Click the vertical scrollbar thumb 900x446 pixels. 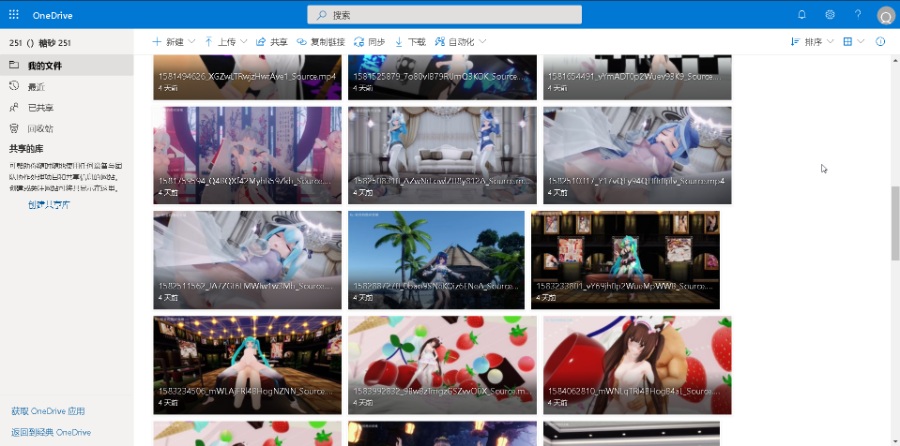click(x=895, y=223)
